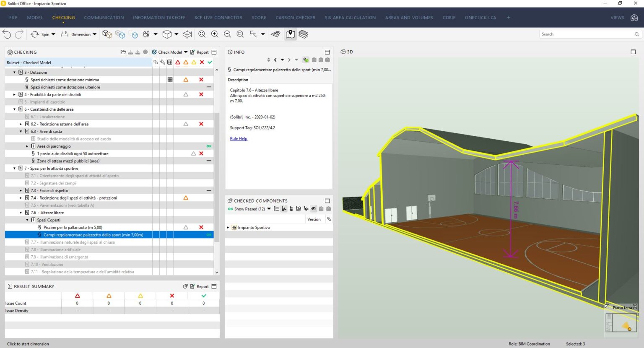Click the undo arrow icon
The height and width of the screenshot is (348, 644).
pyautogui.click(x=7, y=34)
